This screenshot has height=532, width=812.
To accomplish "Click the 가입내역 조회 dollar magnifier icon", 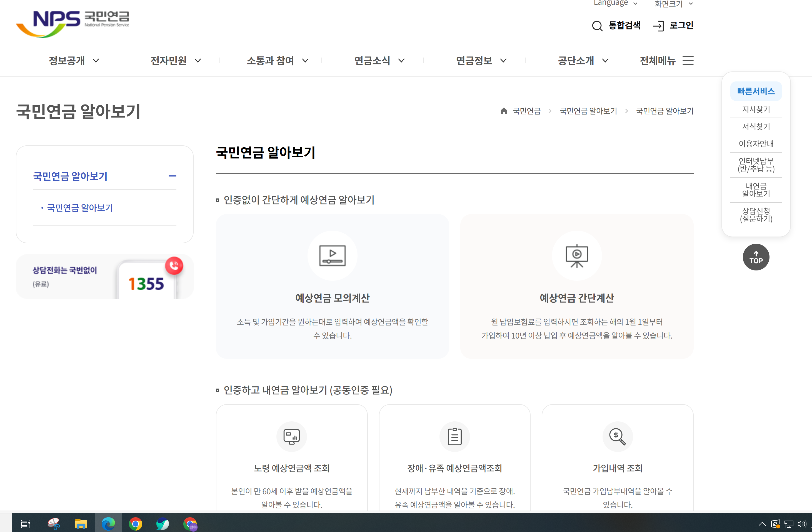I will [617, 436].
